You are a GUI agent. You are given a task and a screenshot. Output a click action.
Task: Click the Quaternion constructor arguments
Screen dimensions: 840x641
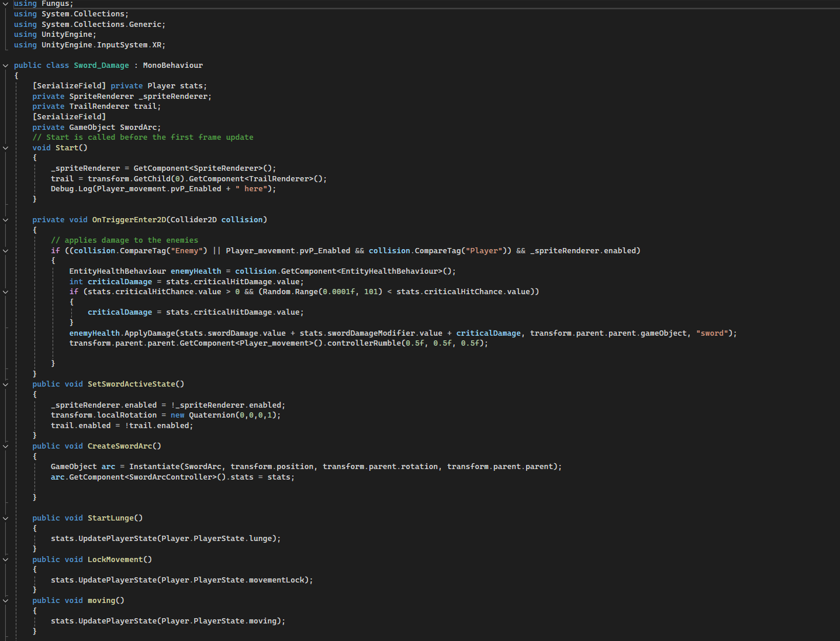pyautogui.click(x=259, y=415)
